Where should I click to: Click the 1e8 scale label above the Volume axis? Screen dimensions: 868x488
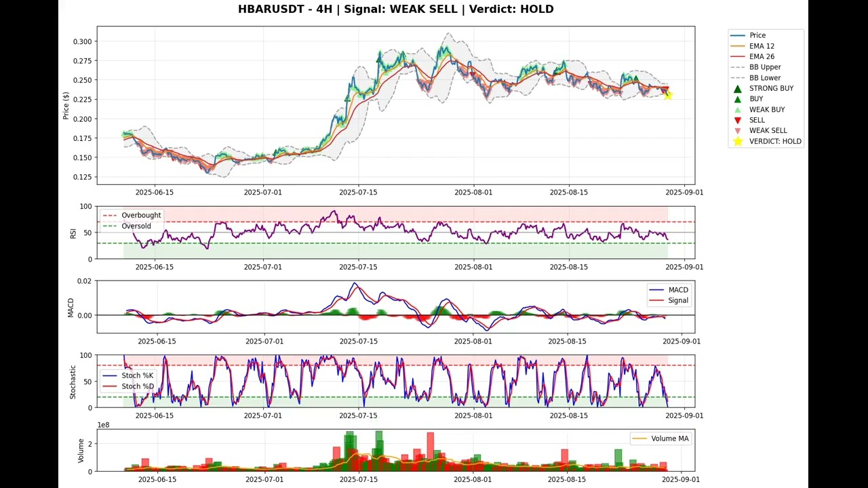104,425
